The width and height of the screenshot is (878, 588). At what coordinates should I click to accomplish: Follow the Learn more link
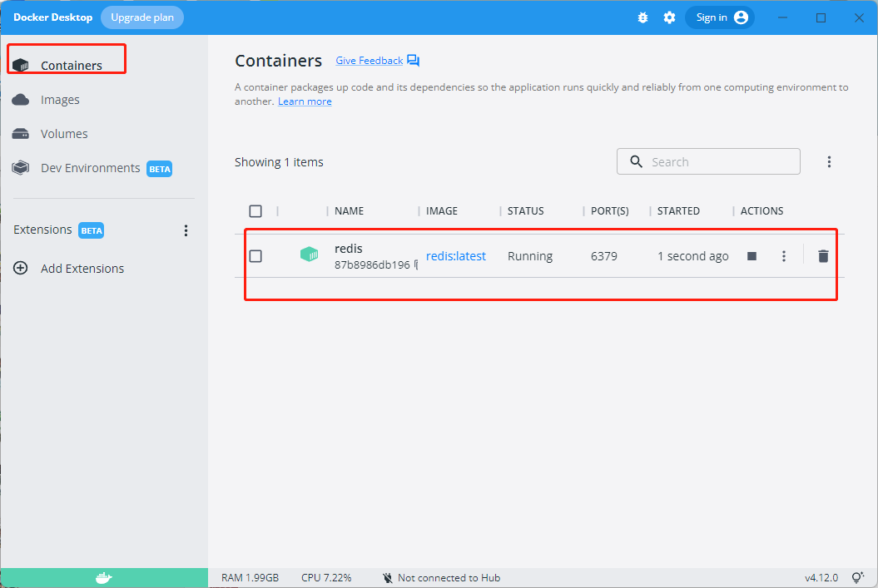tap(305, 101)
